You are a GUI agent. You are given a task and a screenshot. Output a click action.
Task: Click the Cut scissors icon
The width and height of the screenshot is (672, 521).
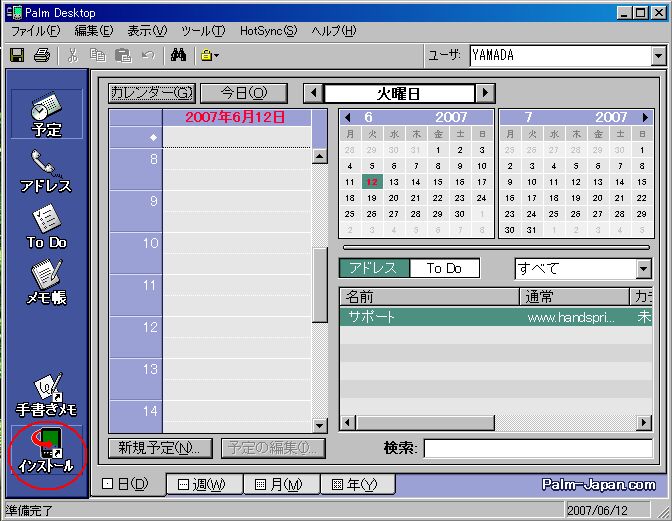pyautogui.click(x=73, y=55)
